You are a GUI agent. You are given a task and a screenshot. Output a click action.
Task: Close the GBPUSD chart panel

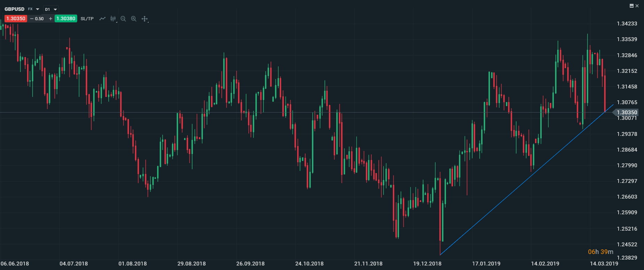(x=637, y=6)
